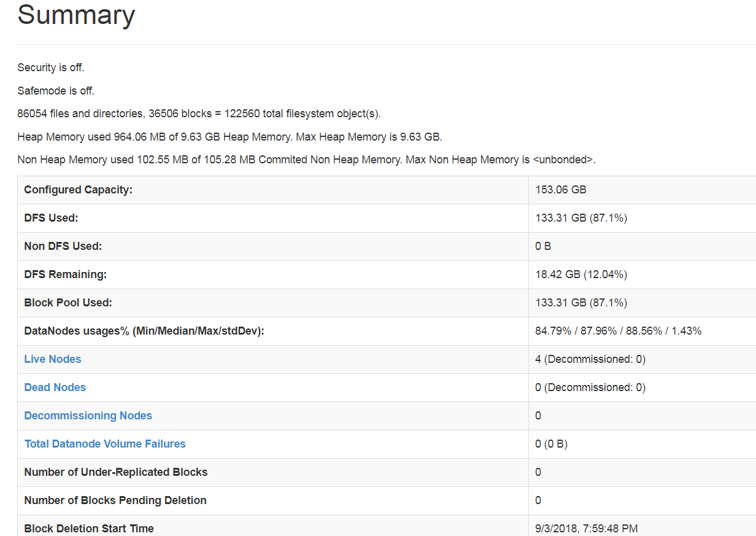This screenshot has width=756, height=536.
Task: Select the Configured Capacity row
Action: 78,190
